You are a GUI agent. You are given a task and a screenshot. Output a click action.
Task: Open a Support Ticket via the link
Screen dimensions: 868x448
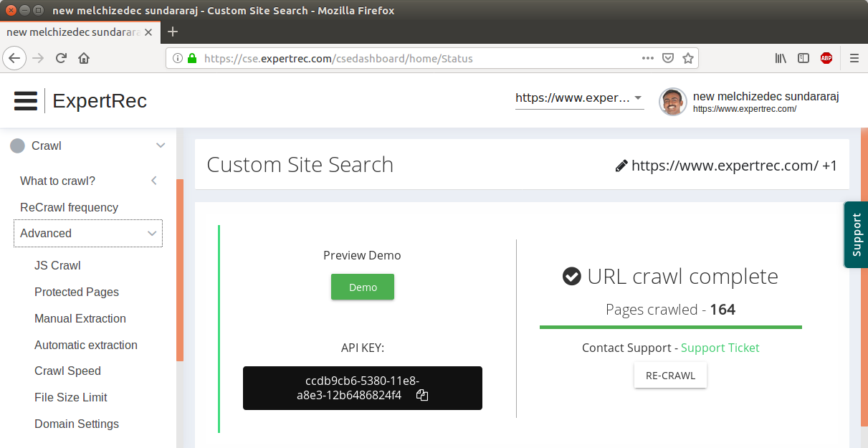[x=720, y=348]
